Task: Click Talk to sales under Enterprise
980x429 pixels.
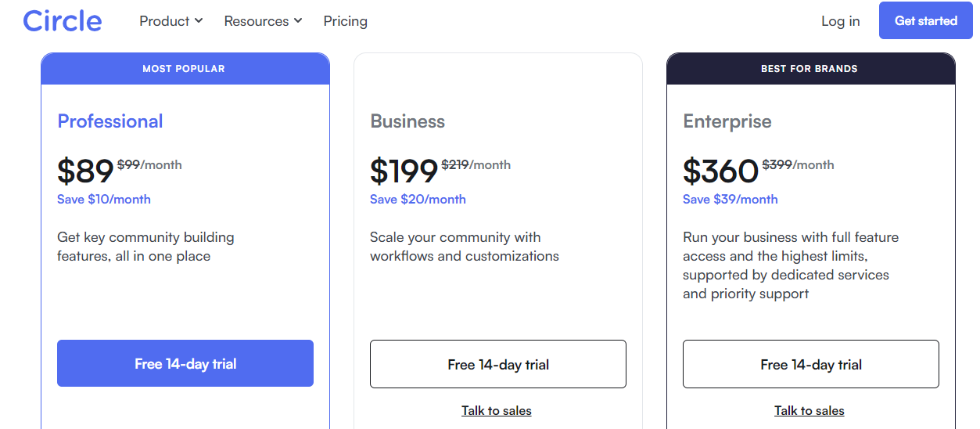Action: click(x=809, y=410)
